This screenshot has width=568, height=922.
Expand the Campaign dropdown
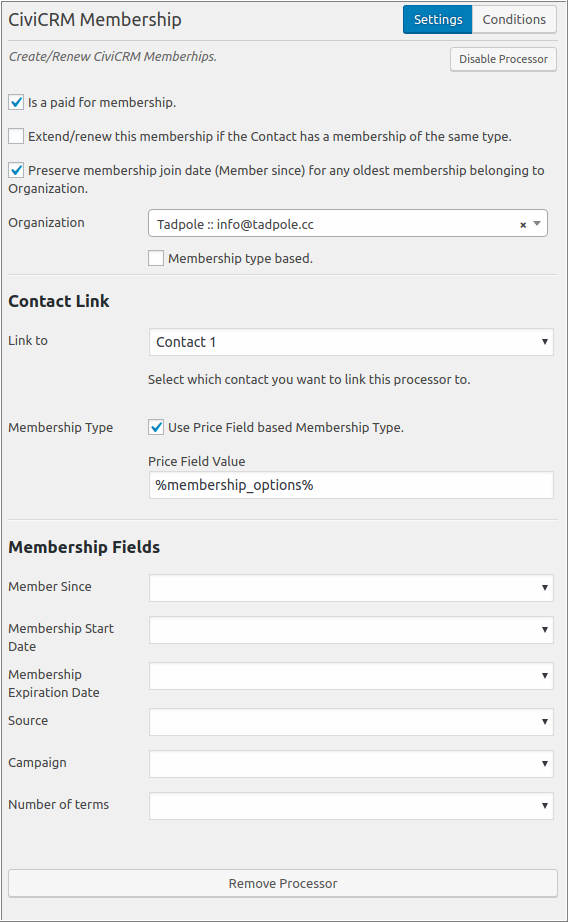coord(351,764)
